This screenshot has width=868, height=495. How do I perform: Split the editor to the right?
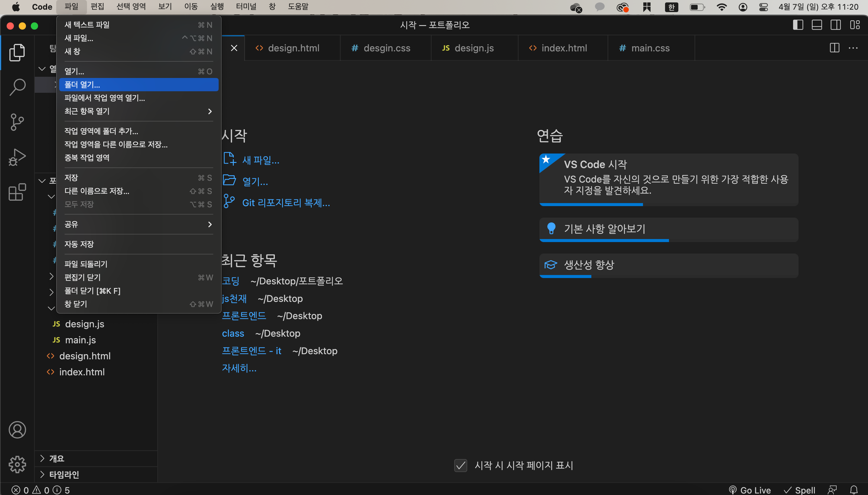pyautogui.click(x=834, y=48)
